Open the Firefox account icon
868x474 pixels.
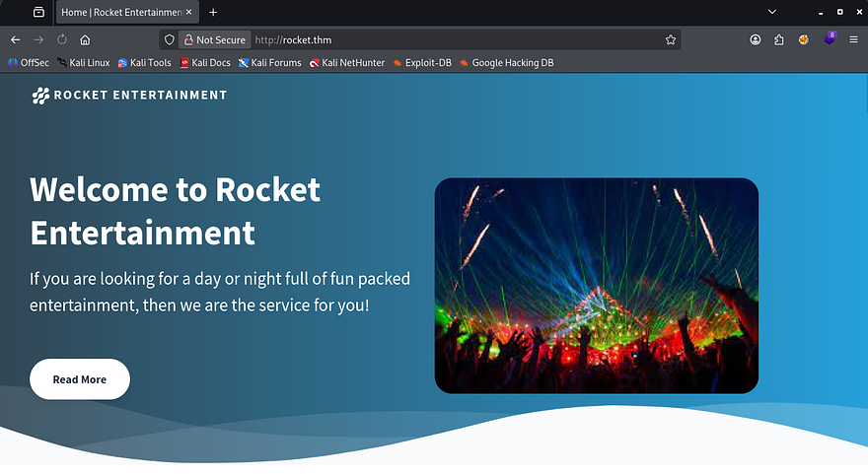pyautogui.click(x=756, y=40)
